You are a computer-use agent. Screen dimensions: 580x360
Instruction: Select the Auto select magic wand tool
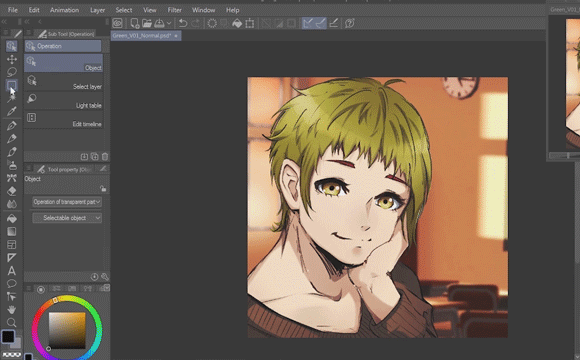[x=11, y=98]
